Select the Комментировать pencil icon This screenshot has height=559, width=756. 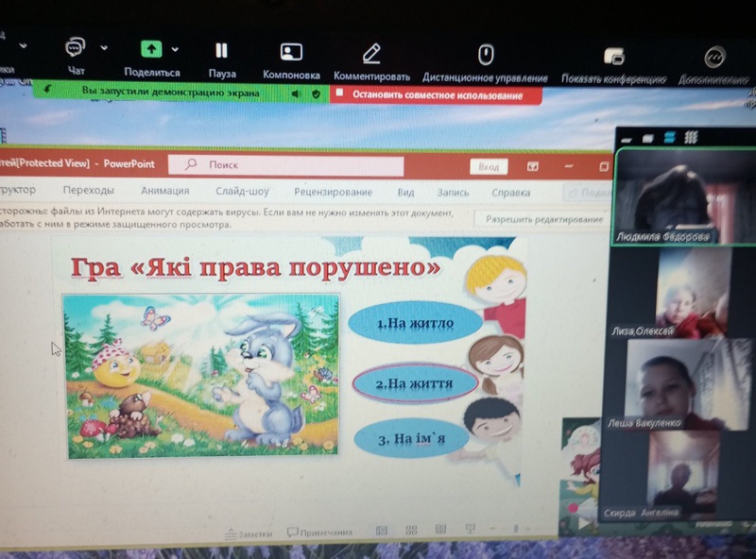click(x=371, y=53)
